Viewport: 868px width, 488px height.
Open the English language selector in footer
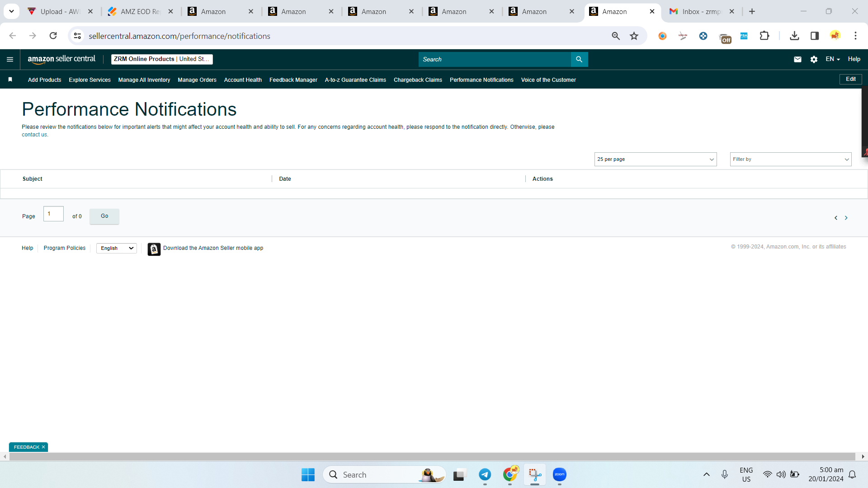click(x=117, y=249)
